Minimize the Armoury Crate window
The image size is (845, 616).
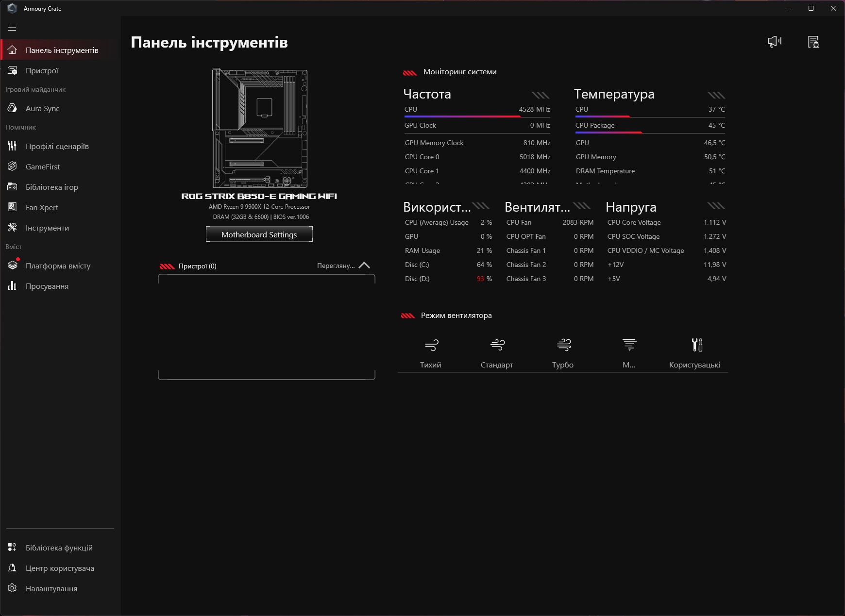789,8
